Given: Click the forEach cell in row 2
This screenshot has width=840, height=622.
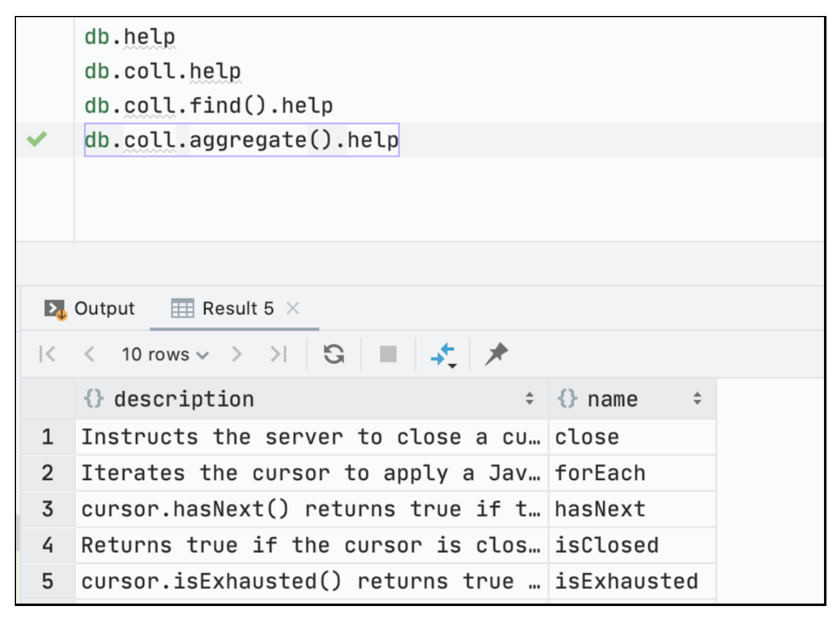Looking at the screenshot, I should tap(600, 473).
